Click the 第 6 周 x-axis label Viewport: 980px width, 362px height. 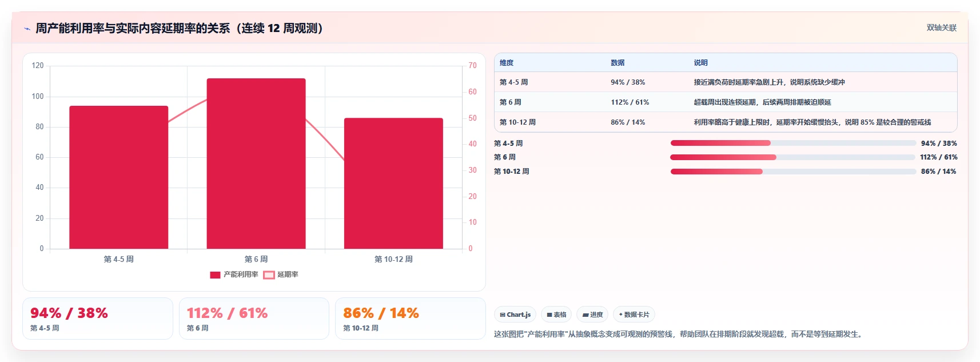point(256,259)
